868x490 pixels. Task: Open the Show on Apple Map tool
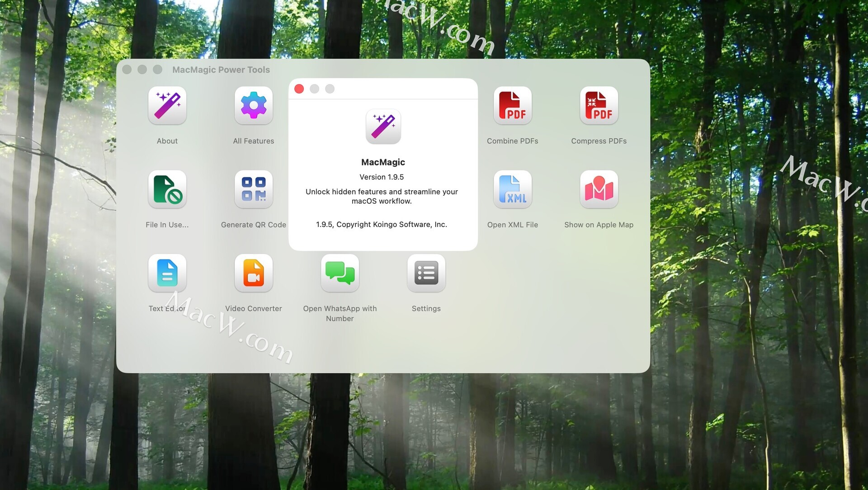click(x=599, y=189)
